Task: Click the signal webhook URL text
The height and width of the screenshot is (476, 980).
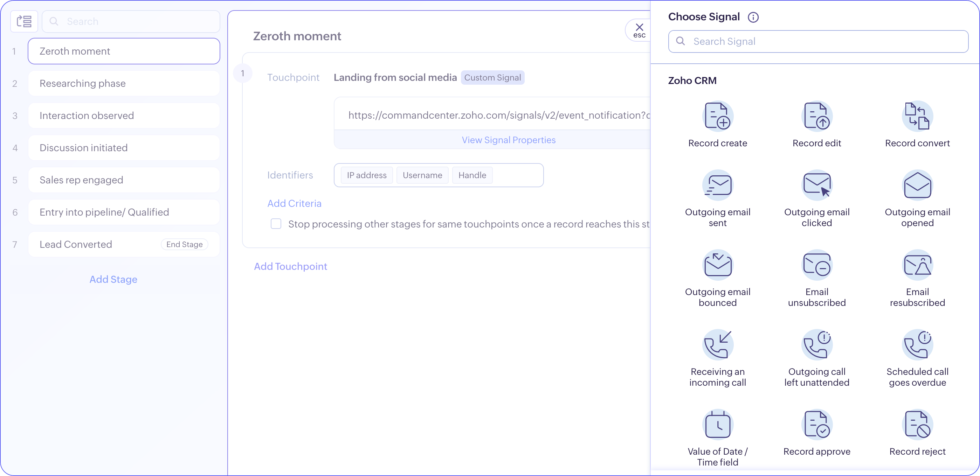Action: (x=499, y=115)
